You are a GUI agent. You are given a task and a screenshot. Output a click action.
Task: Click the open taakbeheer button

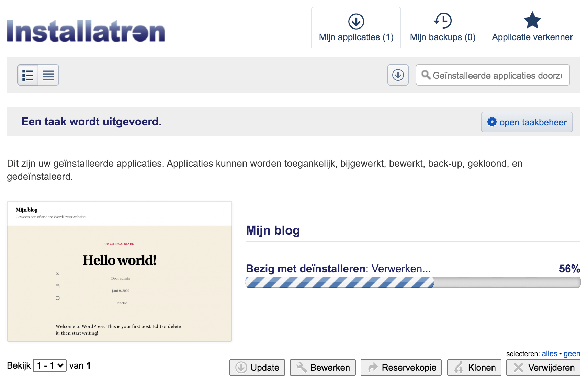coord(527,122)
